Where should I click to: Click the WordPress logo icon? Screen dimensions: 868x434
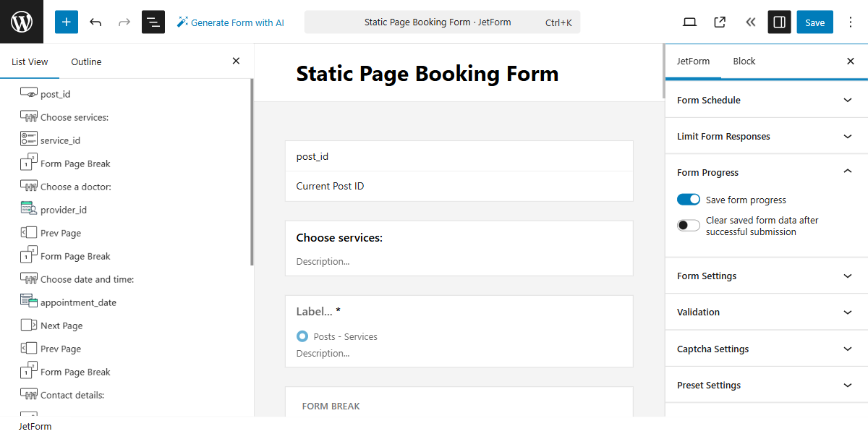pos(21,22)
